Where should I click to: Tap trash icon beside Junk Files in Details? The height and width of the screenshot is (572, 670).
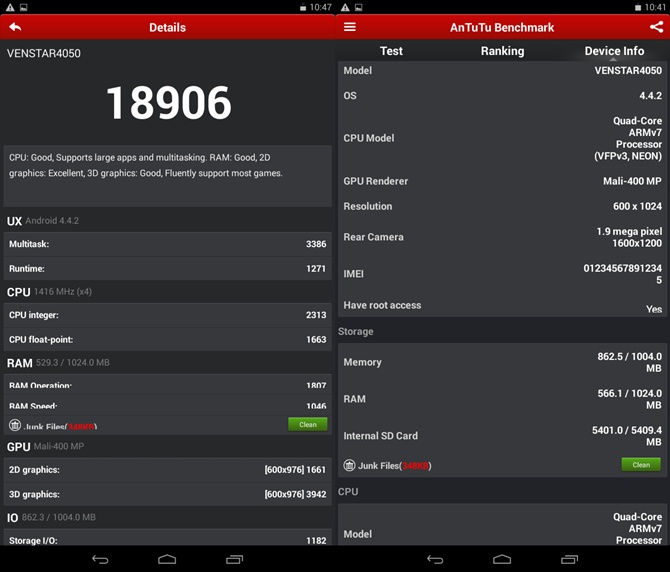tap(15, 425)
